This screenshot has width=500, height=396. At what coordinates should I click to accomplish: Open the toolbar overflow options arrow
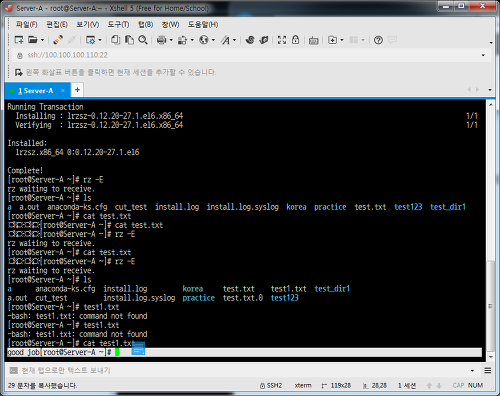pyautogui.click(x=491, y=43)
